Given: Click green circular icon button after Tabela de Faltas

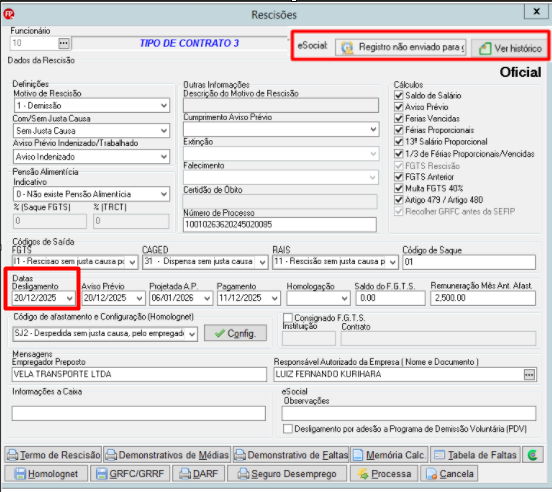Looking at the screenshot, I should click(x=533, y=455).
